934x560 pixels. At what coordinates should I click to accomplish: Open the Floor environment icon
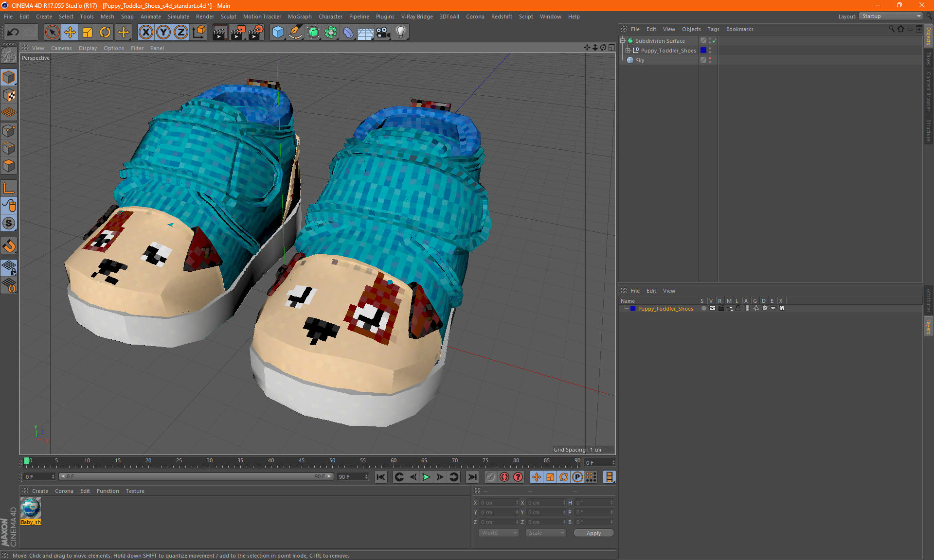tap(366, 33)
